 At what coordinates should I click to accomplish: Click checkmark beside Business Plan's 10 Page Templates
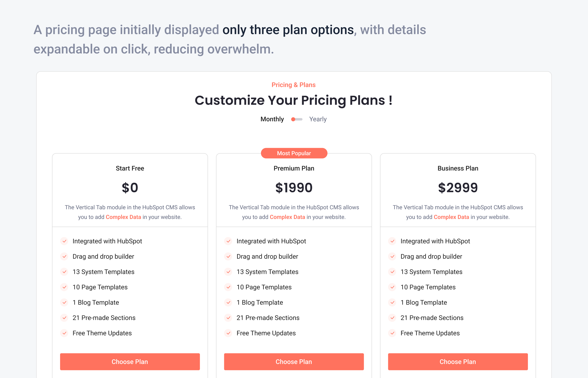pos(392,287)
